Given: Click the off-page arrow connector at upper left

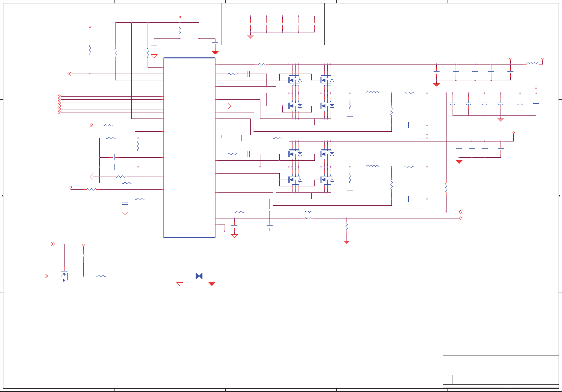Looking at the screenshot, I should coord(69,74).
